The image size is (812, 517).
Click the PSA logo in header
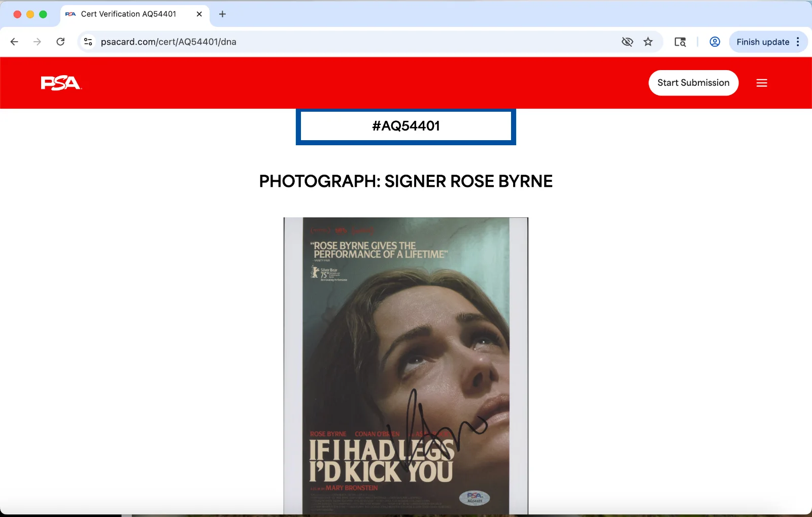[x=61, y=83]
